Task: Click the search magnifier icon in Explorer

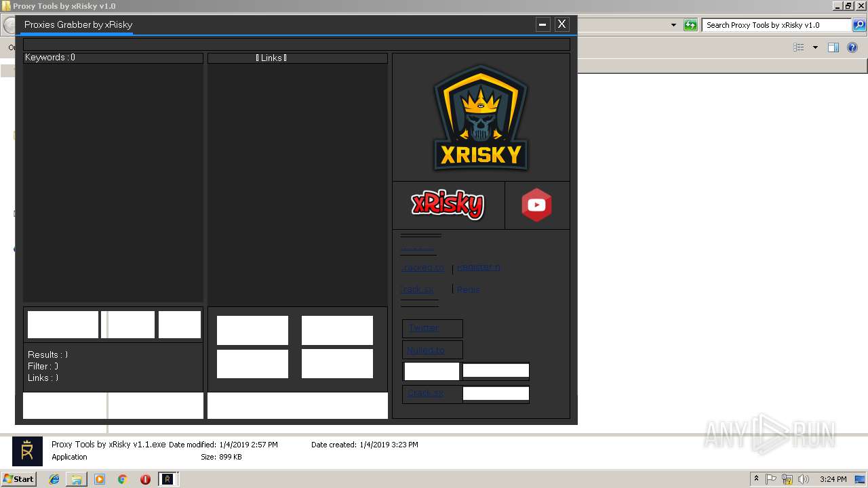Action: (x=859, y=25)
